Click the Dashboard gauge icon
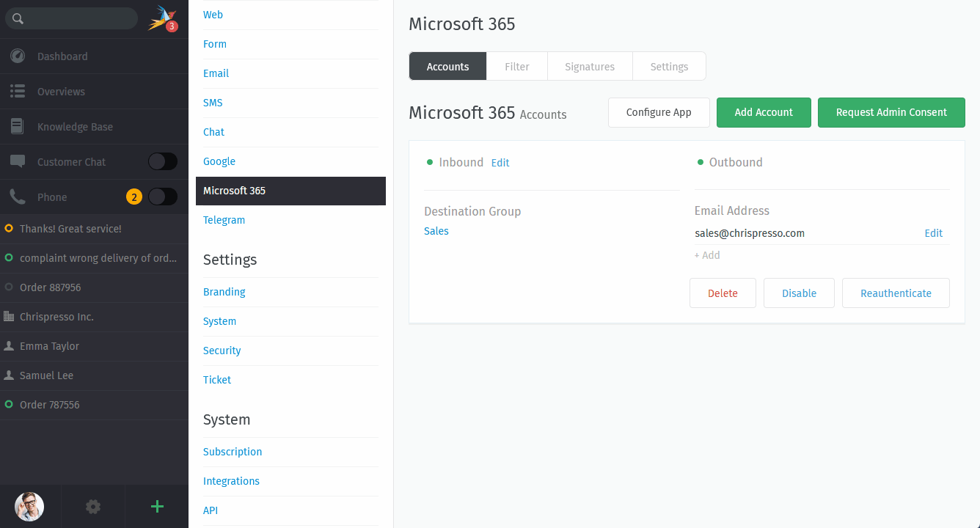Image resolution: width=980 pixels, height=528 pixels. 18,56
